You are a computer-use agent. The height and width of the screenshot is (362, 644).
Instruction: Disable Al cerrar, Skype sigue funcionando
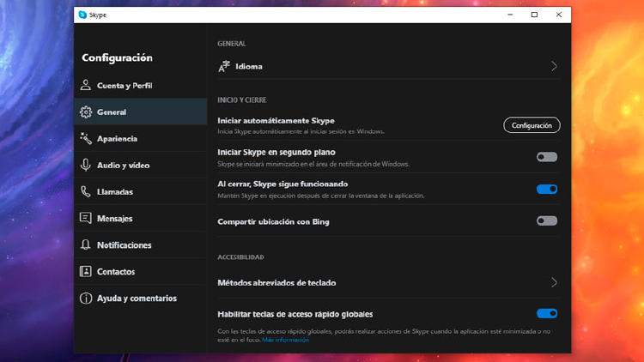coord(546,189)
